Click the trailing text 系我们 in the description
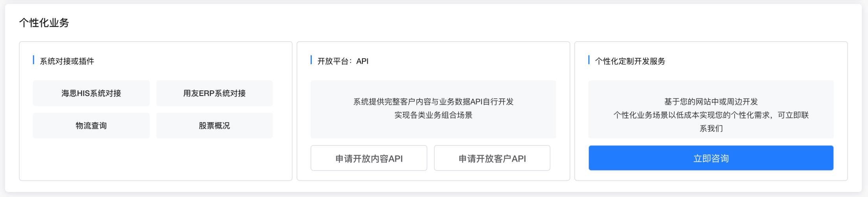The height and width of the screenshot is (197, 868). (711, 129)
